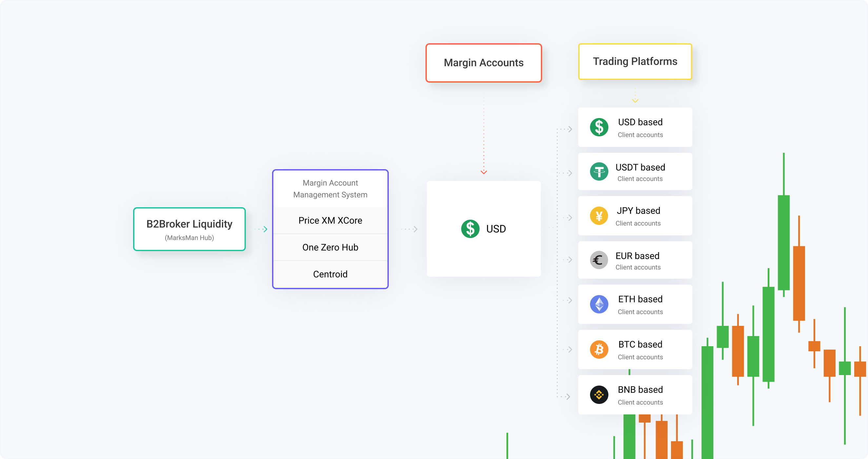The image size is (868, 459).
Task: Click the yellow yen icon beside JPY based
Action: pos(599,216)
